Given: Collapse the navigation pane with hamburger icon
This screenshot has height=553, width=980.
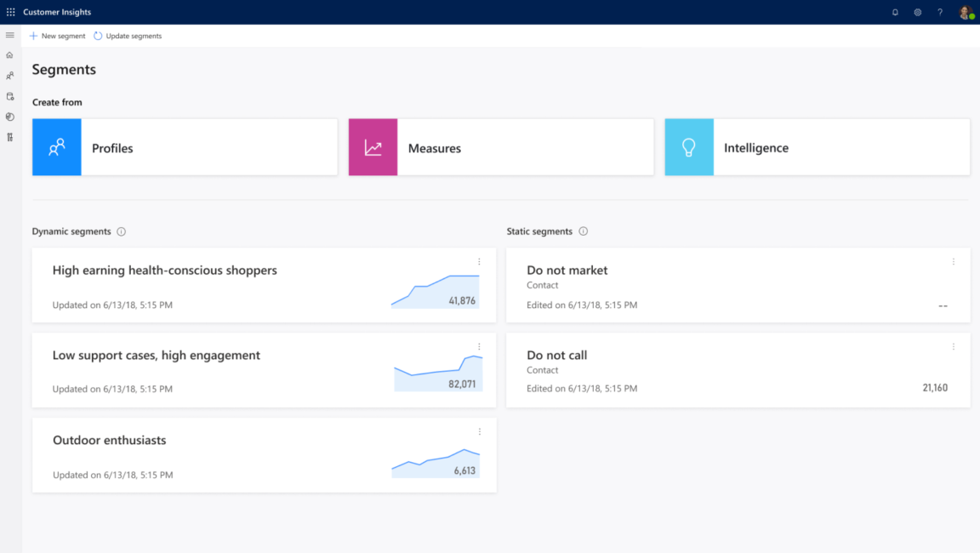Looking at the screenshot, I should point(9,35).
